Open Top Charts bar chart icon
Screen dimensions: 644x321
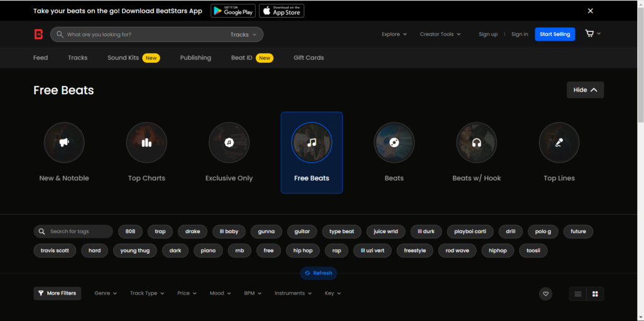(x=147, y=143)
